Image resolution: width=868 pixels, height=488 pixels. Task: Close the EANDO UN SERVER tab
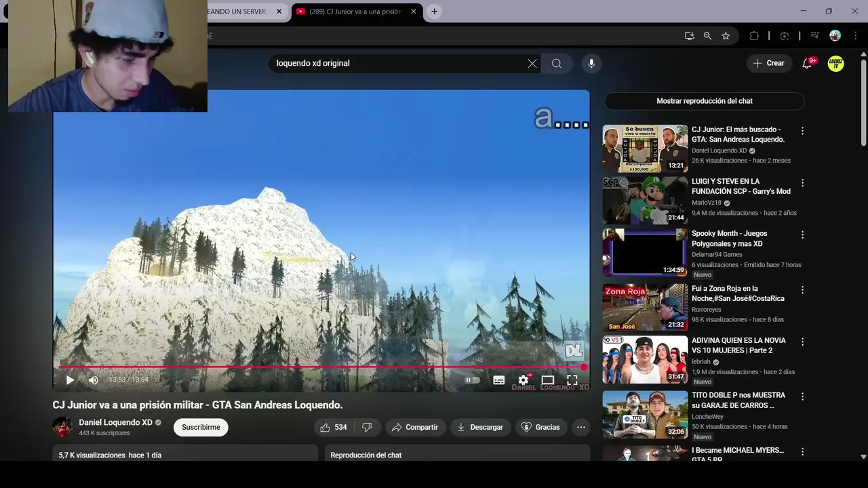pos(279,12)
